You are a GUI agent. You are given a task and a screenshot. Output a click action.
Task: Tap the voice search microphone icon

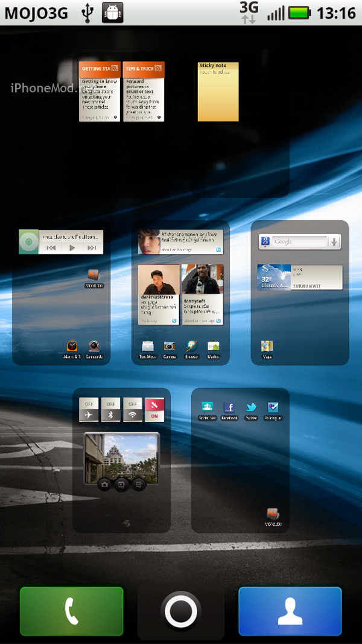click(334, 241)
